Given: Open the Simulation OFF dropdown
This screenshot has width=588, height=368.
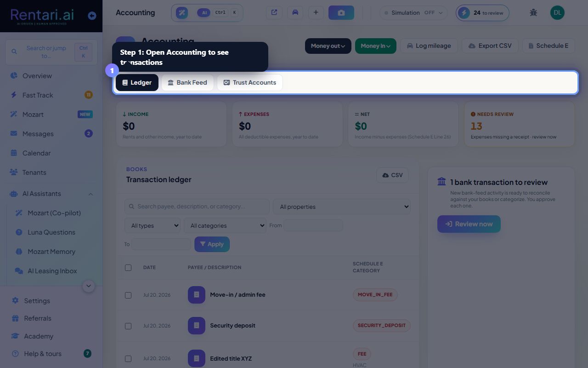Looking at the screenshot, I should (413, 13).
